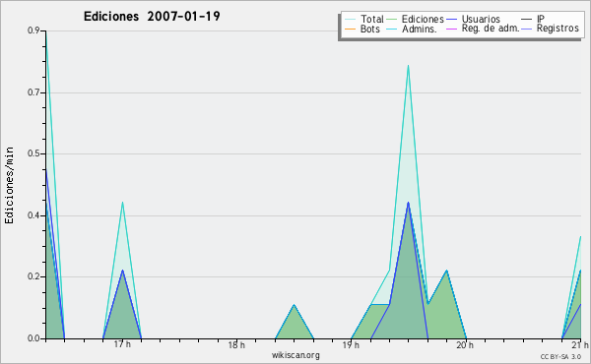This screenshot has height=364, width=591.
Task: Click the "0.7" y-axis value
Action: click(33, 92)
